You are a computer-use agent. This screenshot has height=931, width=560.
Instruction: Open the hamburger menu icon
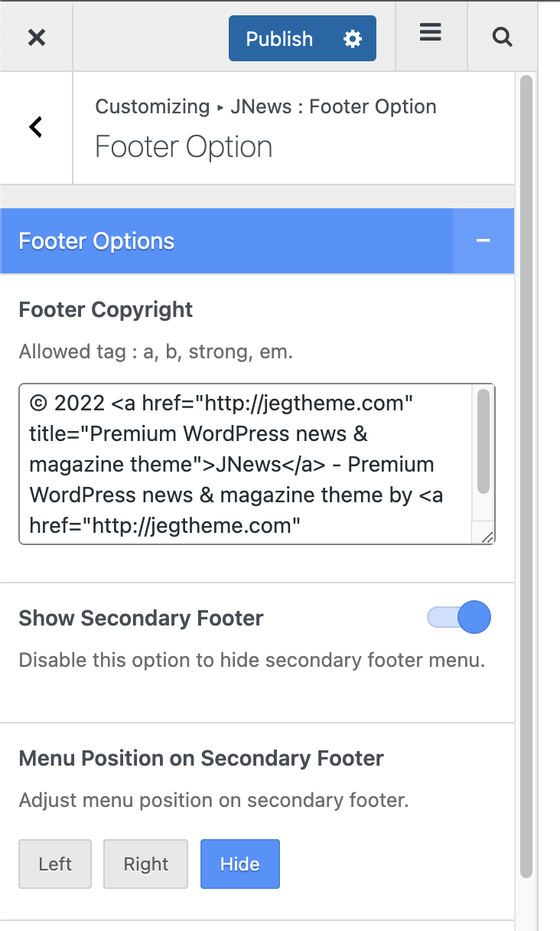click(x=431, y=33)
